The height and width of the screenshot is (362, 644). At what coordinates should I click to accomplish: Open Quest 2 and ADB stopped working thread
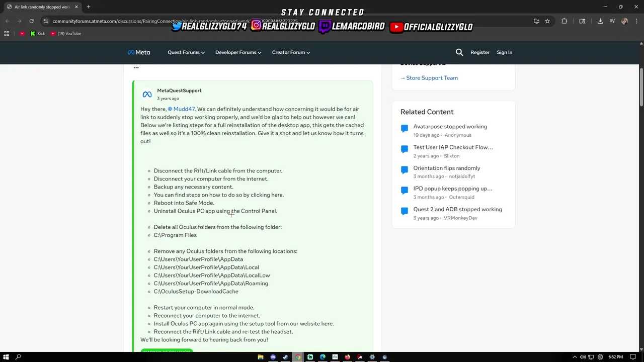pyautogui.click(x=458, y=209)
